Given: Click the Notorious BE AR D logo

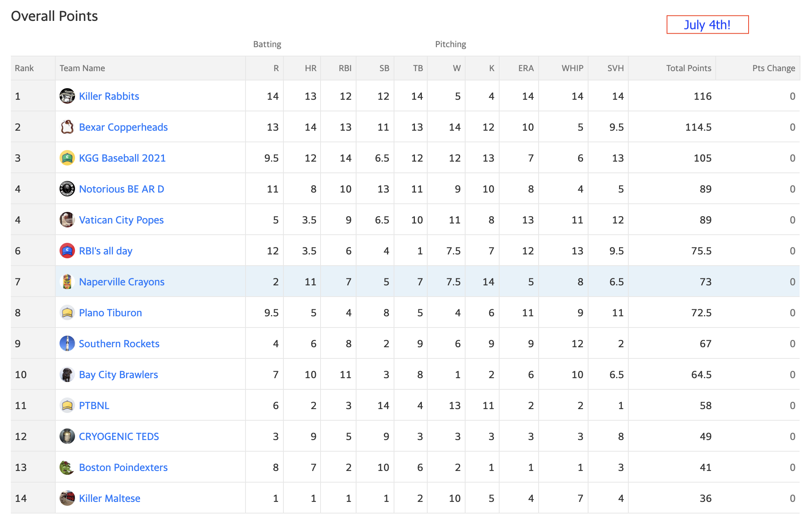Looking at the screenshot, I should point(67,189).
